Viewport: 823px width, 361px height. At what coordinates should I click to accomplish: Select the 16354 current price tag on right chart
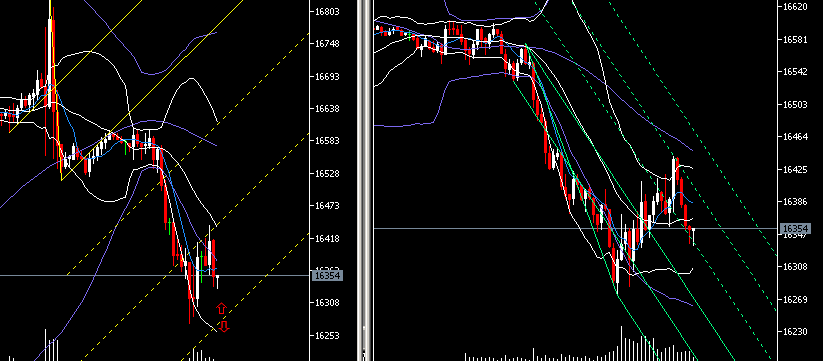point(796,229)
